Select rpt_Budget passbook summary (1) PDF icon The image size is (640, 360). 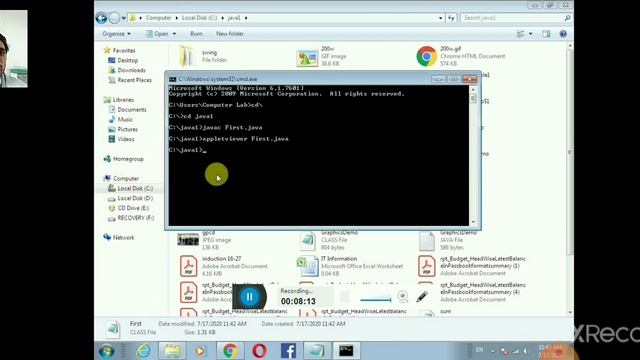(x=427, y=266)
